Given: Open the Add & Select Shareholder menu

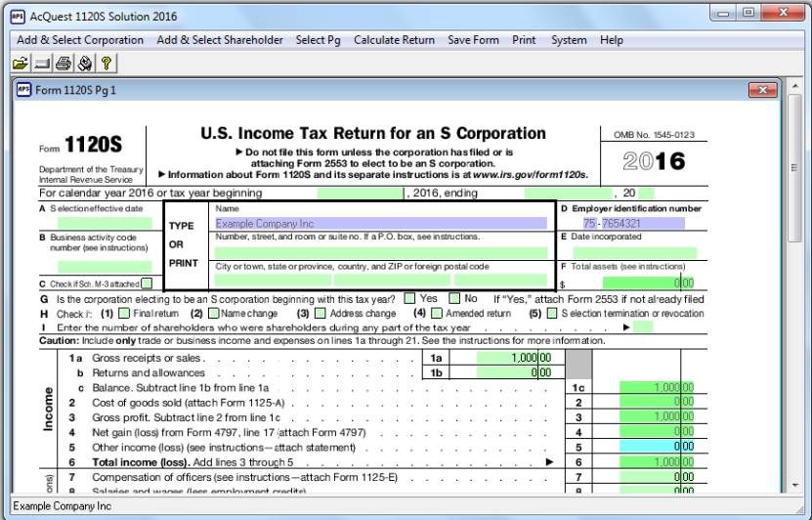Looking at the screenshot, I should (220, 40).
